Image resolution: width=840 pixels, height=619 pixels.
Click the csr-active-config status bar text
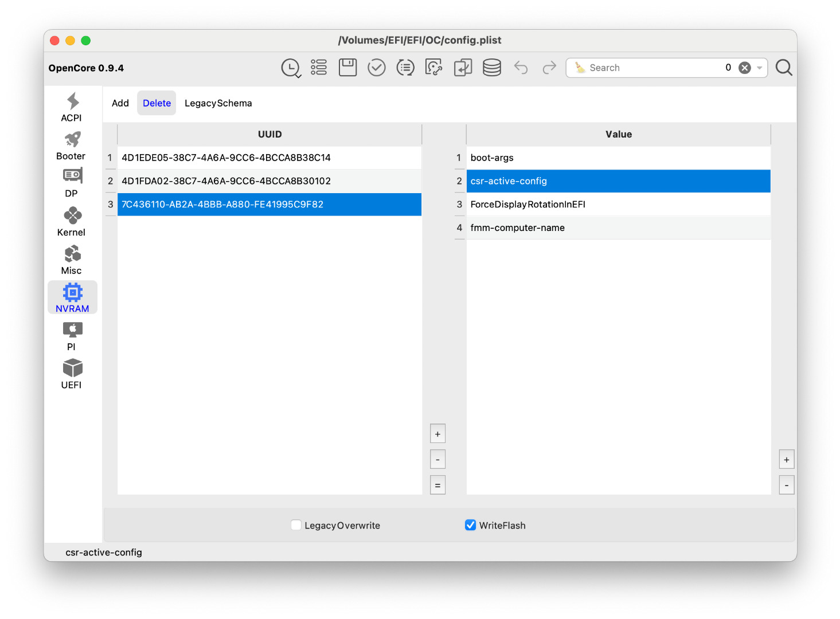[104, 553]
